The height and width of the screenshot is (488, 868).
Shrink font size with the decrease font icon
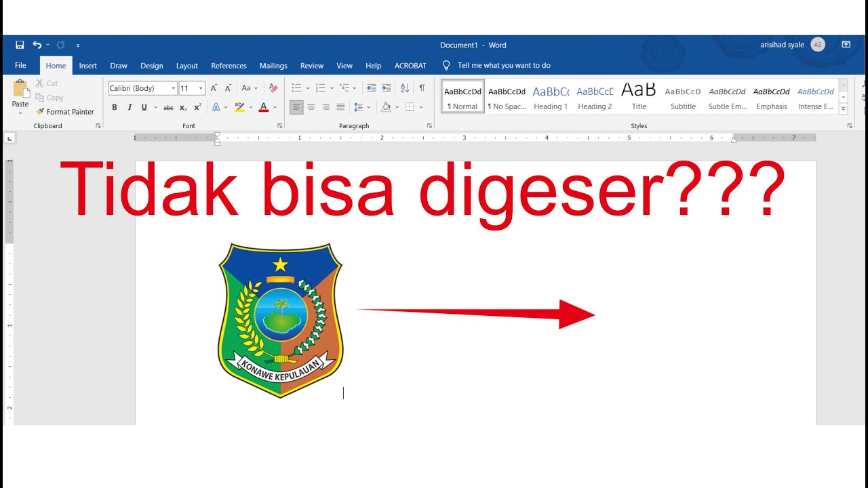[x=228, y=88]
